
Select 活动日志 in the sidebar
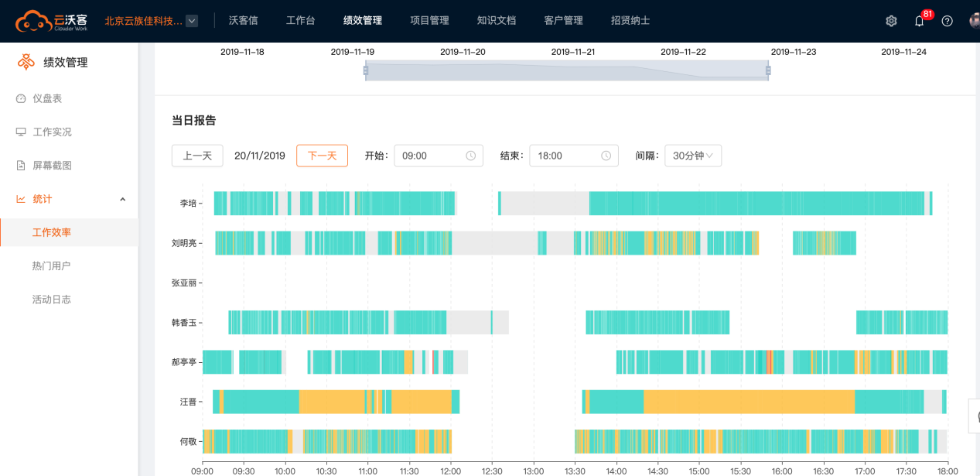(x=51, y=299)
